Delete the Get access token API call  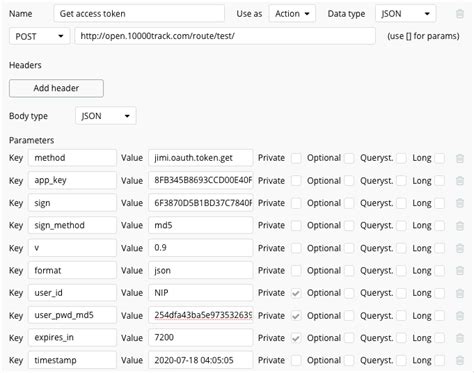click(460, 14)
